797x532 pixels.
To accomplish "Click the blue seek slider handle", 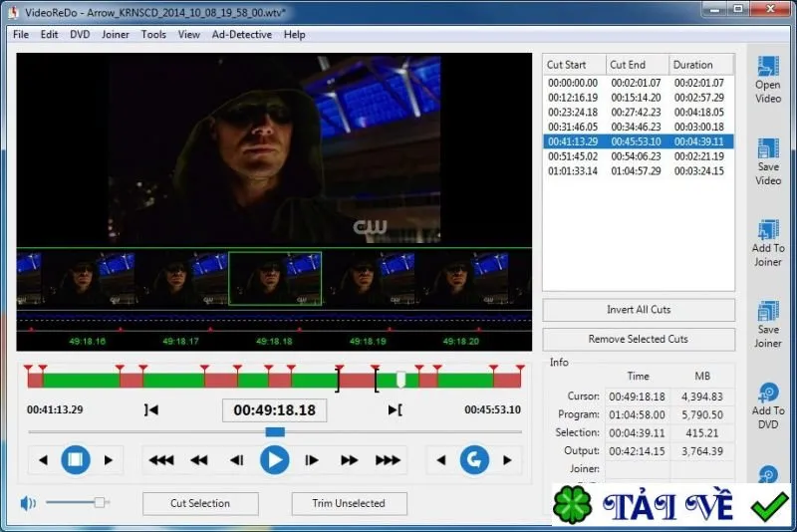I will coord(275,432).
